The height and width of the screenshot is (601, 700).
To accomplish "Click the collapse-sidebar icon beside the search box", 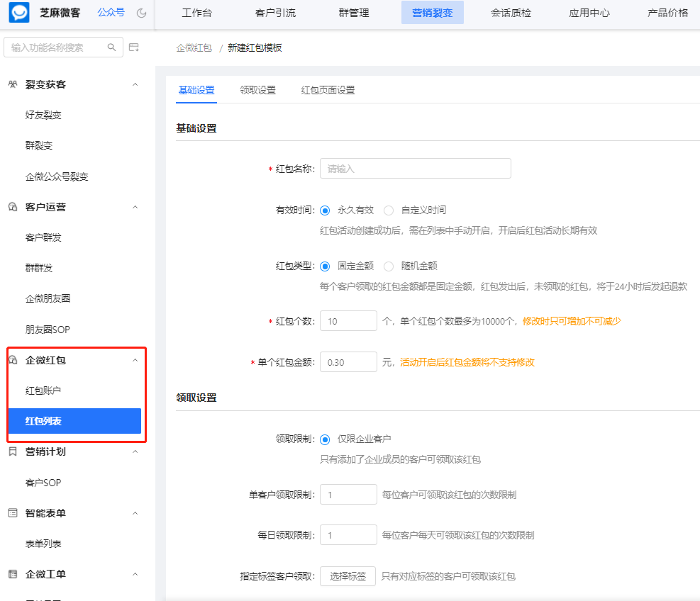I will click(133, 47).
